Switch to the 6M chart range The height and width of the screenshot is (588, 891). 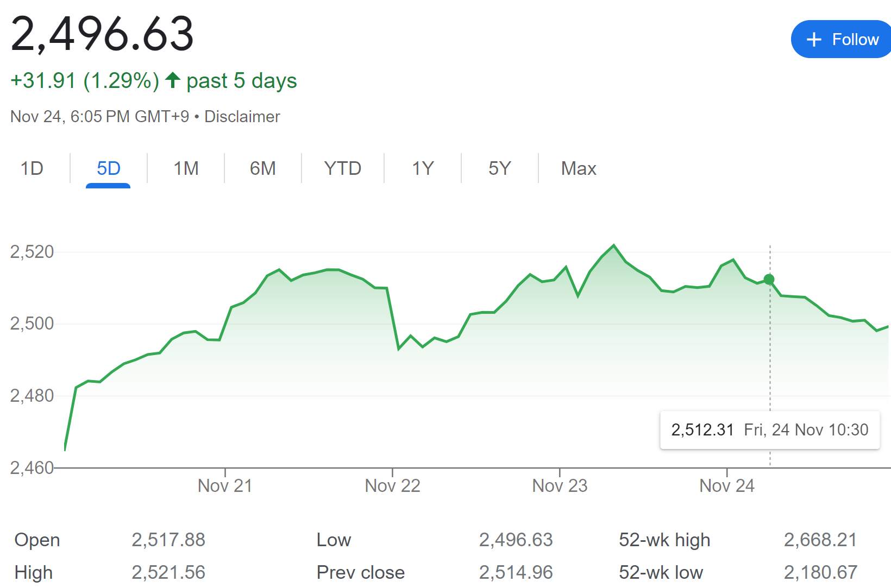(x=263, y=168)
